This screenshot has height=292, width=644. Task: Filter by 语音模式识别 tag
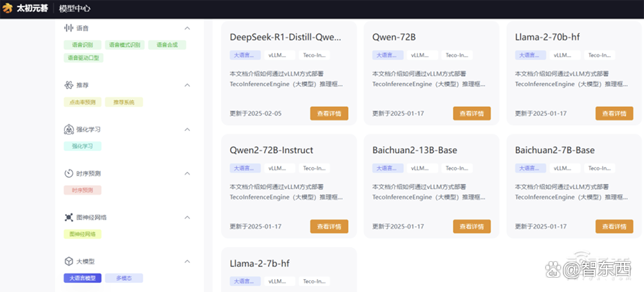tap(125, 45)
